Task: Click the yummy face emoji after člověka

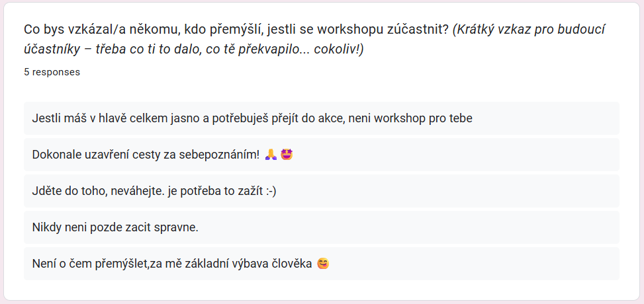Action: tap(323, 264)
